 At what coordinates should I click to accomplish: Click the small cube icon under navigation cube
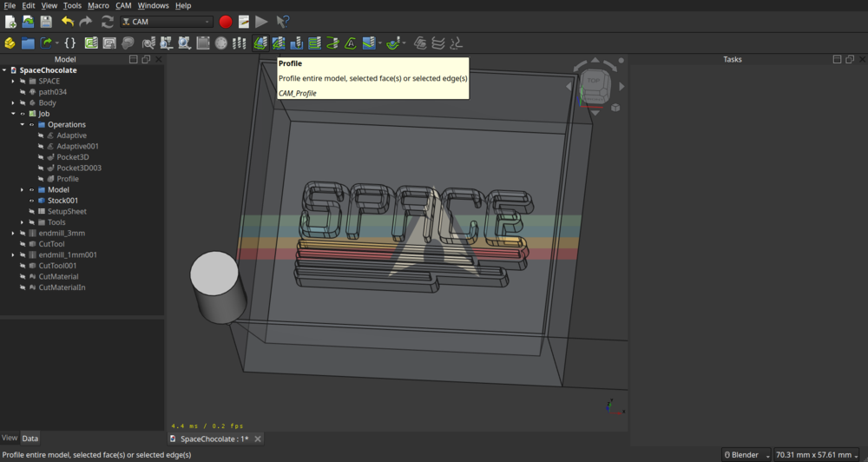[615, 108]
